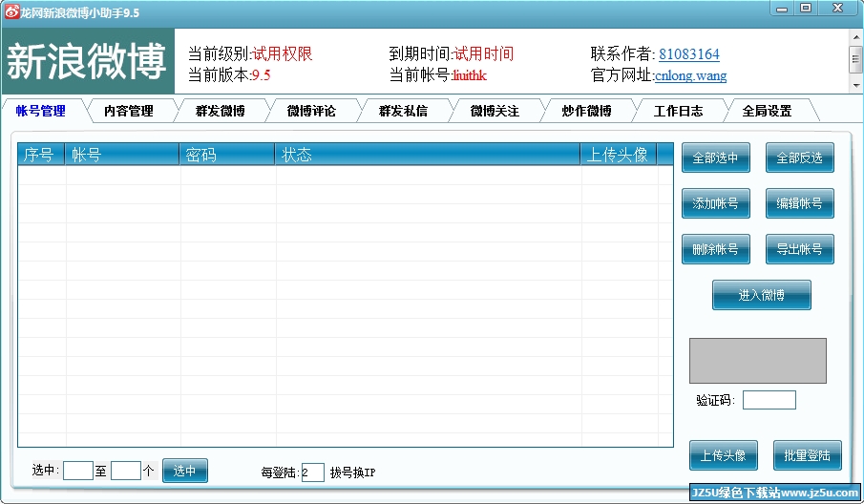Click the 密码 column header
Viewport: 864px width, 504px height.
pos(227,155)
